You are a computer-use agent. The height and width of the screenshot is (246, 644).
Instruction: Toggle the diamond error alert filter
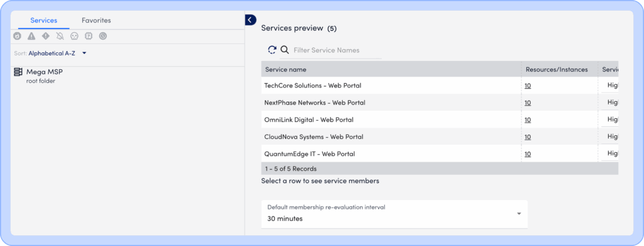[x=45, y=36]
